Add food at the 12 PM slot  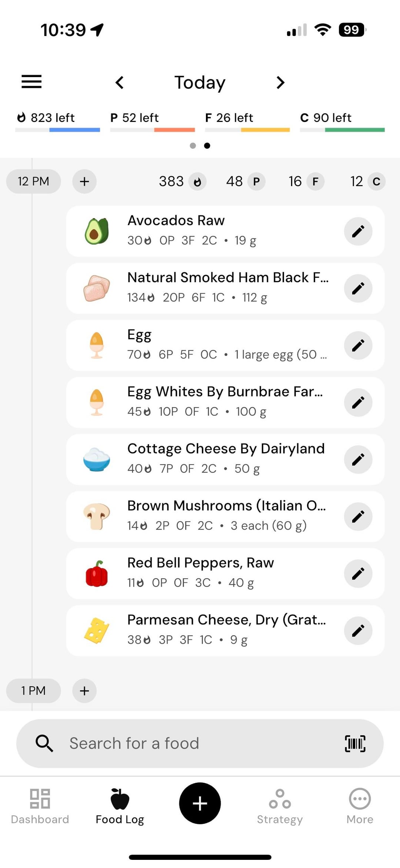click(84, 181)
